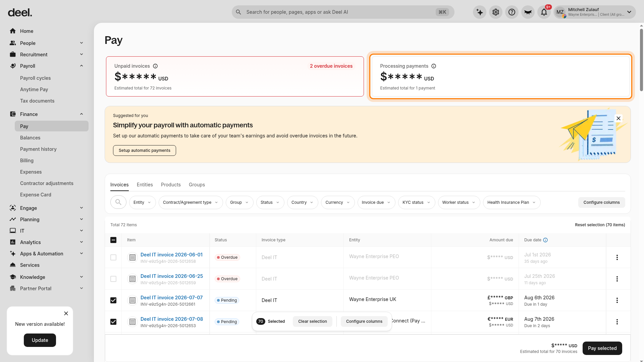Click the Processing payments card

[x=501, y=76]
